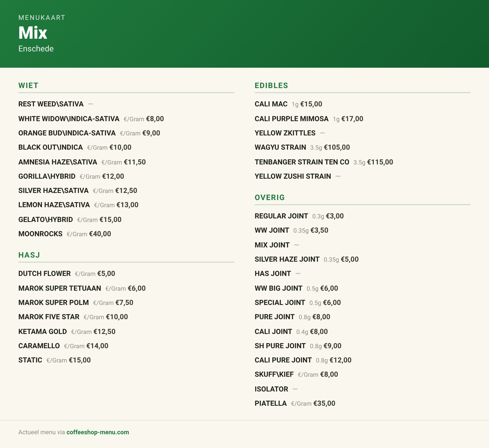This screenshot has height=448, width=489.
Task: Open the coffeeshop-menu.com link
Action: (98, 432)
